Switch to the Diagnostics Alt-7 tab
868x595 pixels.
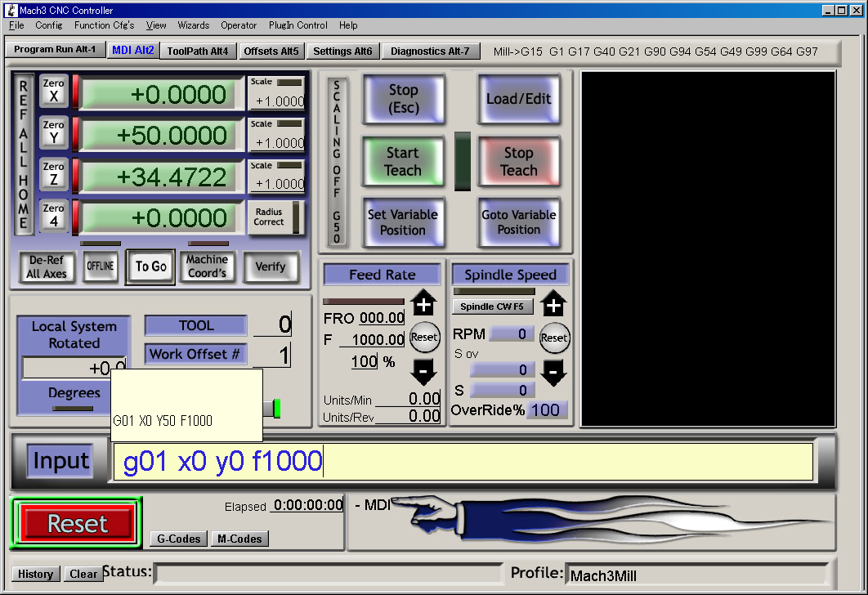(x=431, y=50)
